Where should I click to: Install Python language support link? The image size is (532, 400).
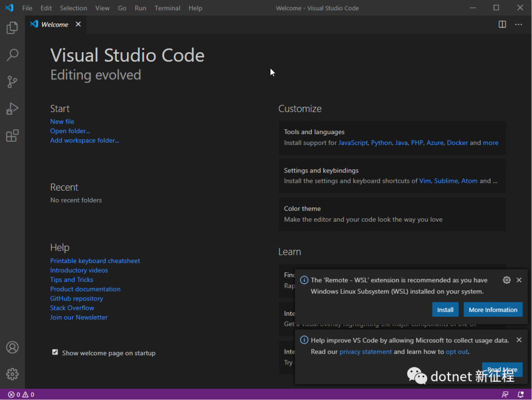point(381,143)
